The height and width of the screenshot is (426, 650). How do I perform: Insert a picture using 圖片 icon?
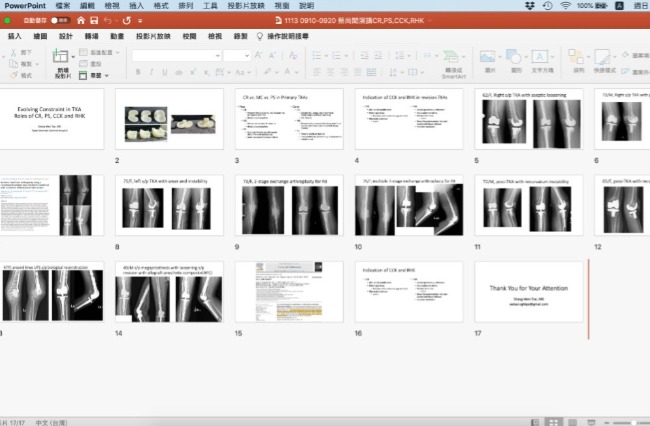490,59
